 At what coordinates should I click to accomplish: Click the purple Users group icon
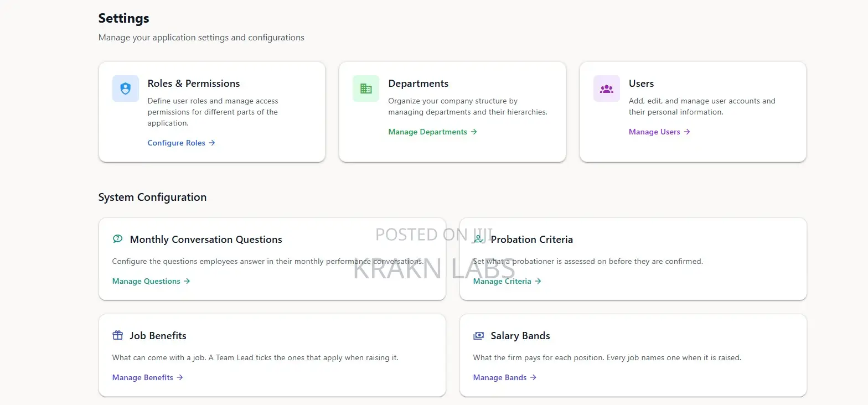pos(607,89)
